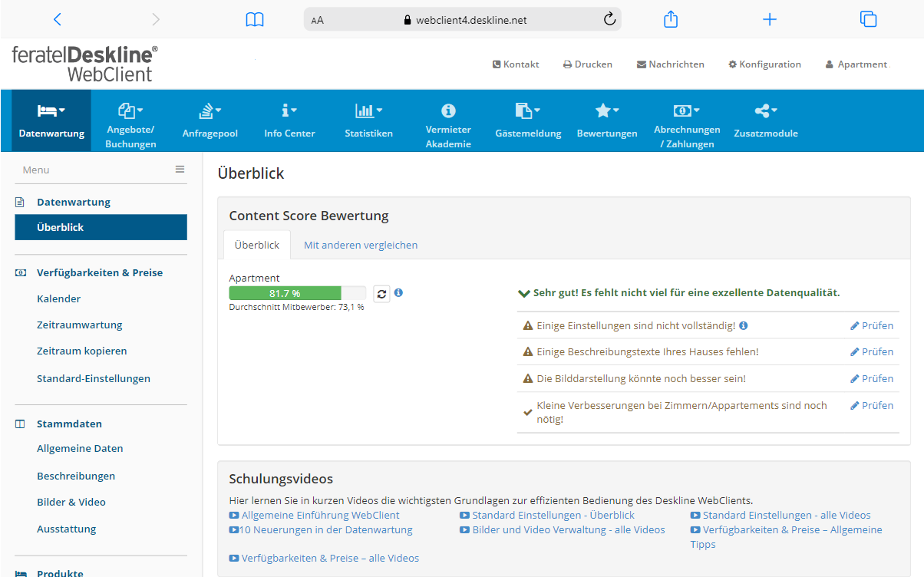This screenshot has width=924, height=577.
Task: Select Kalender in the sidebar
Action: (58, 298)
